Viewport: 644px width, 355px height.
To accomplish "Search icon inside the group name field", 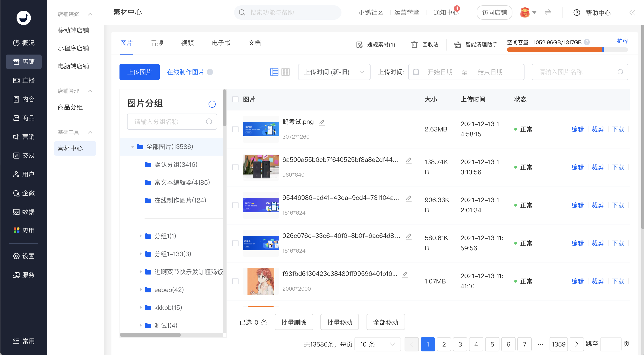I will point(209,121).
